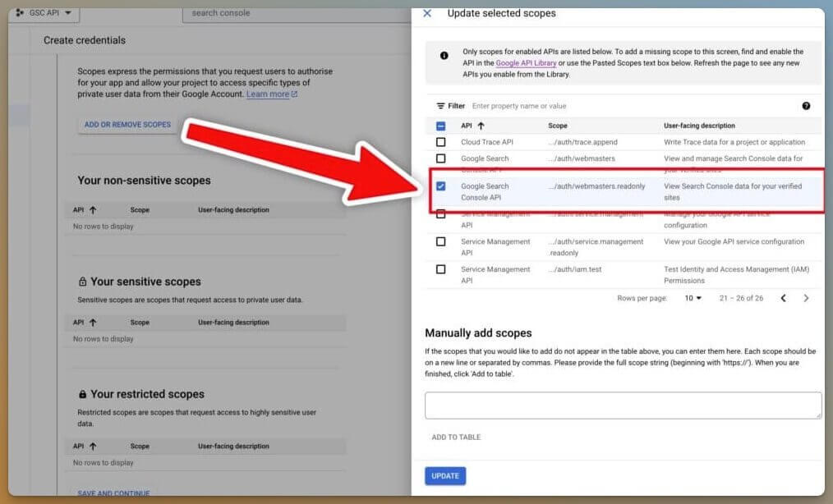Click the User-facing description header in right panel
833x504 pixels.
click(699, 126)
